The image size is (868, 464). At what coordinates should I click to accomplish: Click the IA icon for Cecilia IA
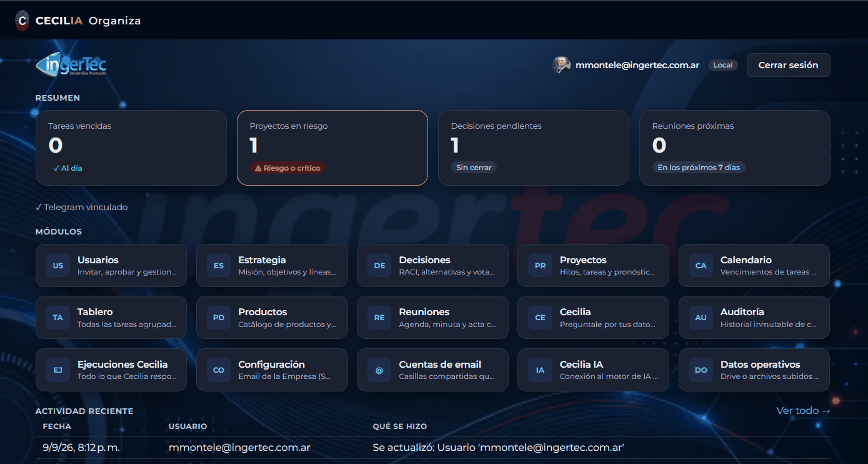[540, 370]
